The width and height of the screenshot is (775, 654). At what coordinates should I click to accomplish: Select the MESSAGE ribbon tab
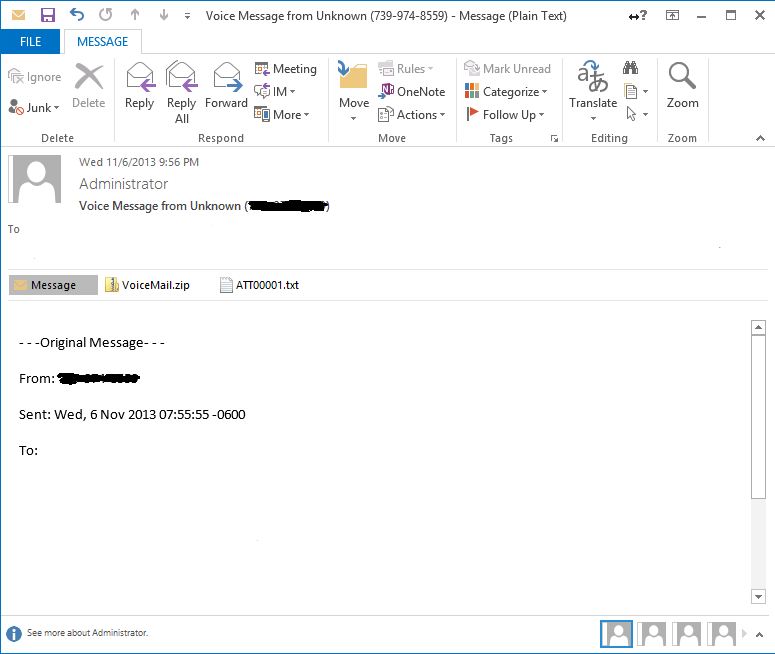coord(103,42)
